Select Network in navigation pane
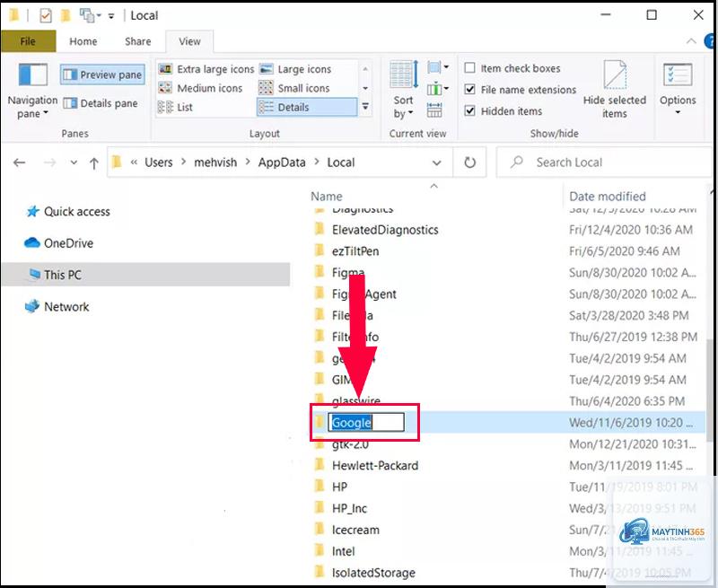 click(x=57, y=306)
